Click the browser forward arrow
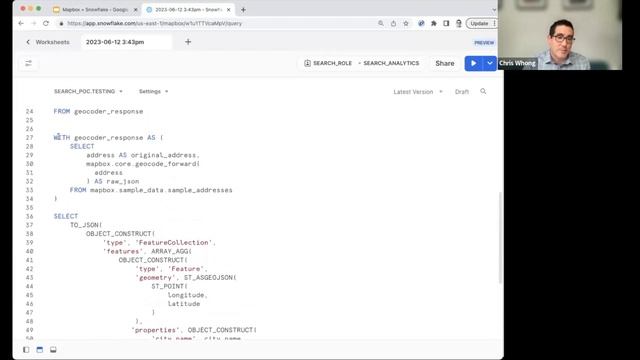640x360 pixels. 33,23
